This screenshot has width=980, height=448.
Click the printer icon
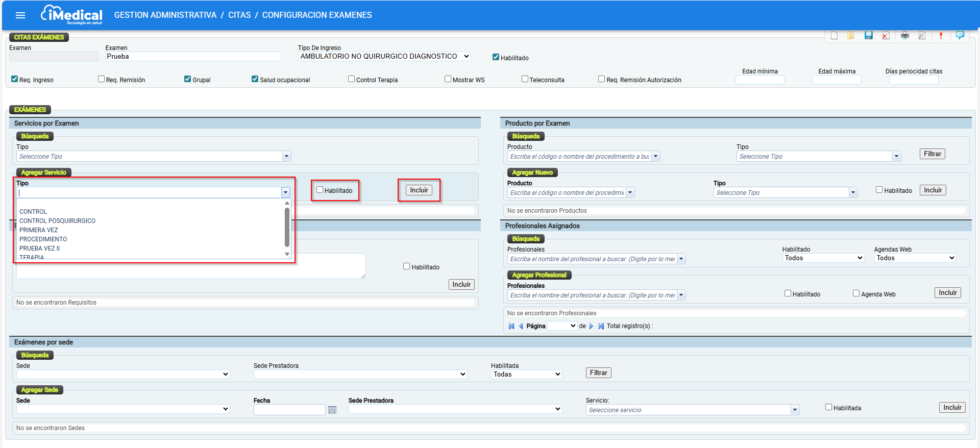click(x=905, y=36)
